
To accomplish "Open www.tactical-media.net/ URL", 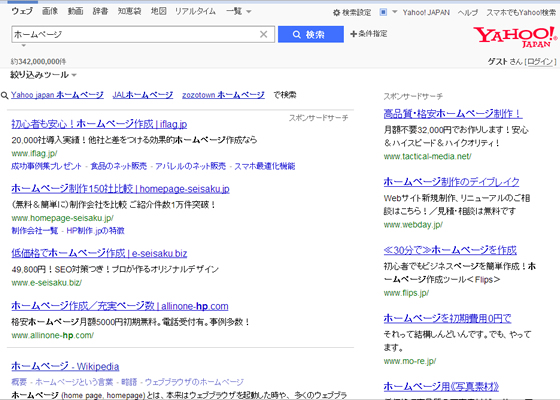I will pos(428,156).
